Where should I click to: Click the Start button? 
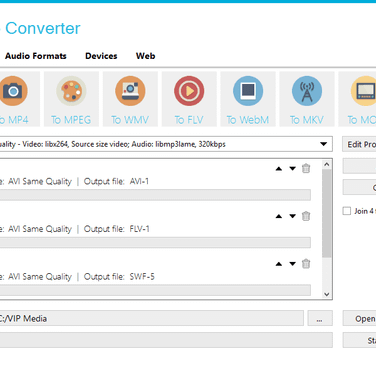point(359,340)
